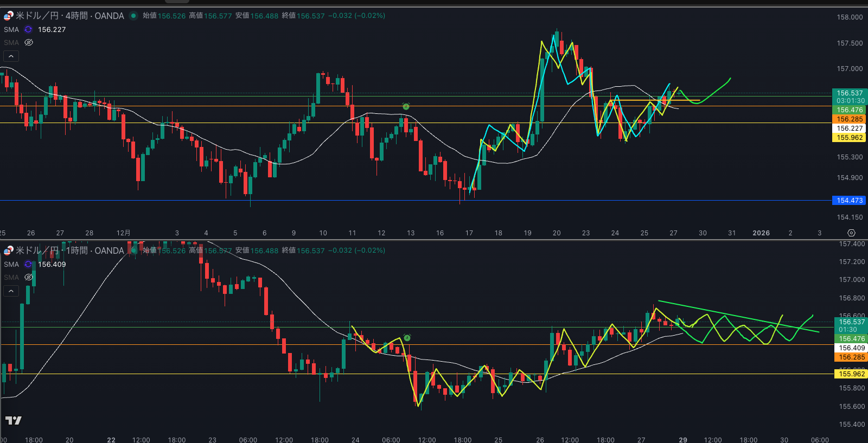Viewport: 868px width, 443px height.
Task: Open chart settings via the time-axis gear icon
Action: (x=851, y=233)
